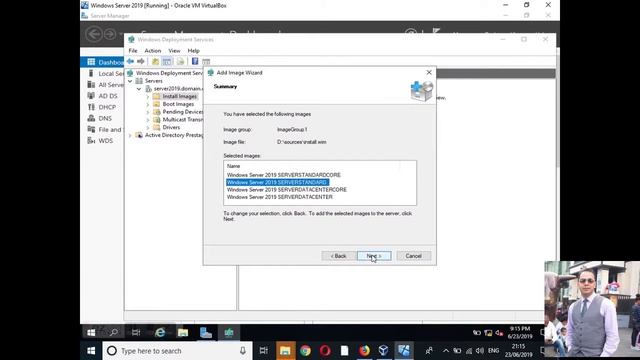Open VirtualBox Manager from host taskbar

[x=383, y=351]
